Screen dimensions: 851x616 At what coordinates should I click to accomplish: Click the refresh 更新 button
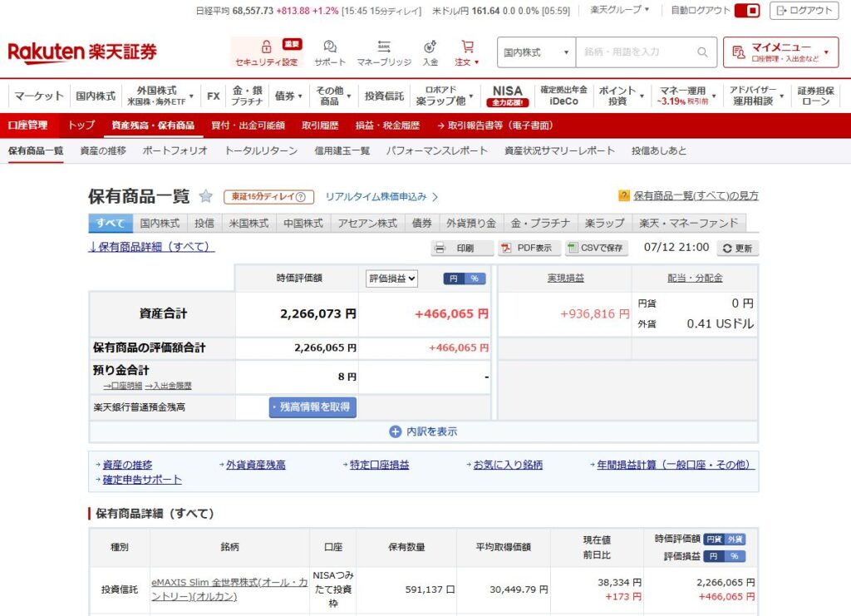tap(738, 248)
